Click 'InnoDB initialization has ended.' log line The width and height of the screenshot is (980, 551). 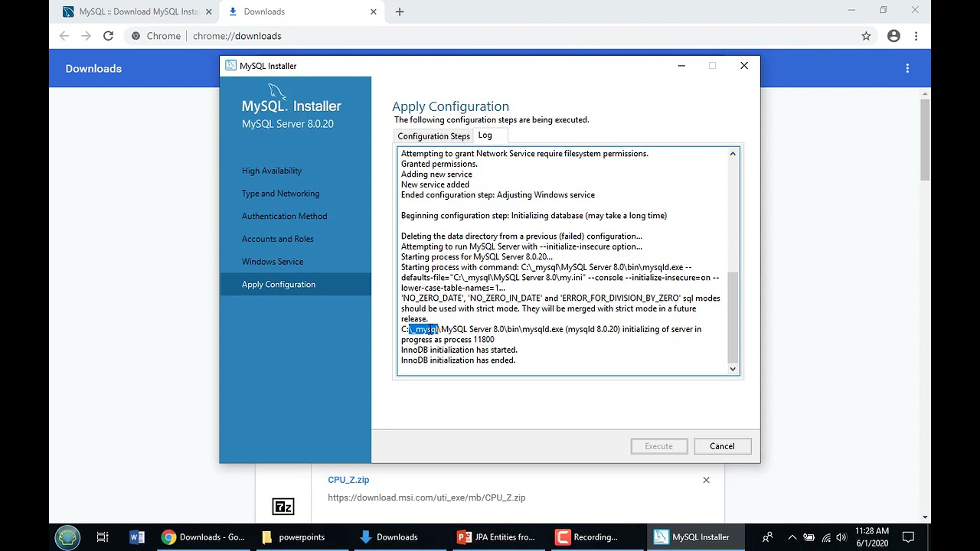pos(459,360)
